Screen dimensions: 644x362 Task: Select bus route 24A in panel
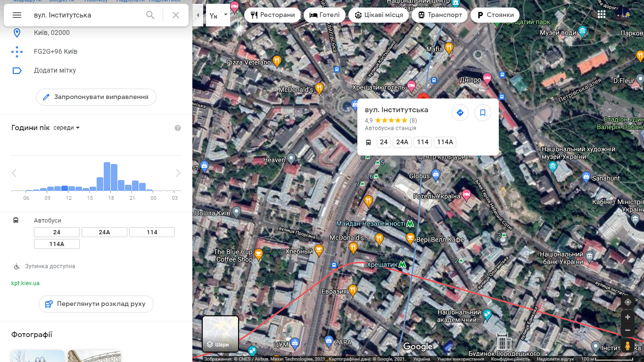(104, 232)
